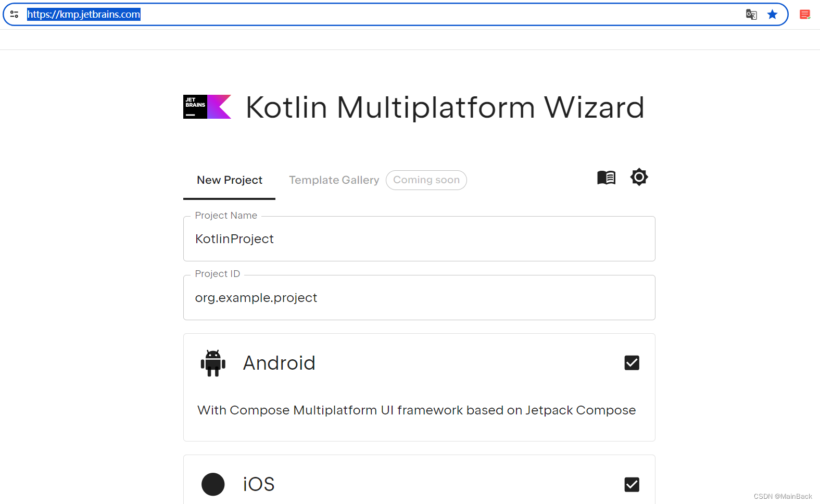Switch to the Template Gallery tab

pyautogui.click(x=334, y=180)
